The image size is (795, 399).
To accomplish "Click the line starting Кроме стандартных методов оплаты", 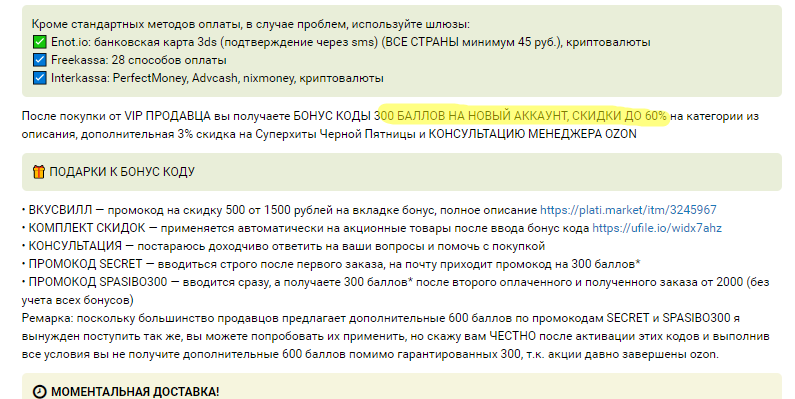I will pos(250,24).
